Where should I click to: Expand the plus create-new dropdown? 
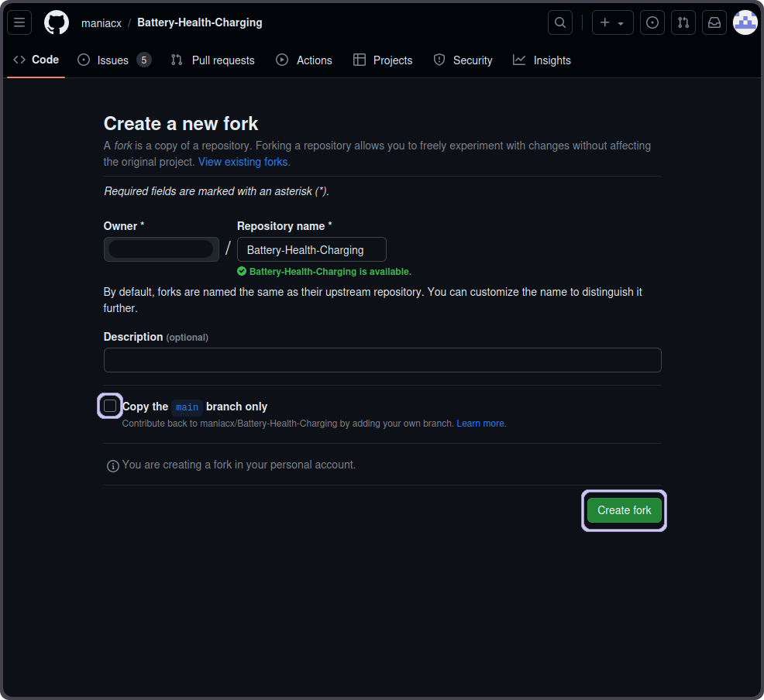pos(612,22)
